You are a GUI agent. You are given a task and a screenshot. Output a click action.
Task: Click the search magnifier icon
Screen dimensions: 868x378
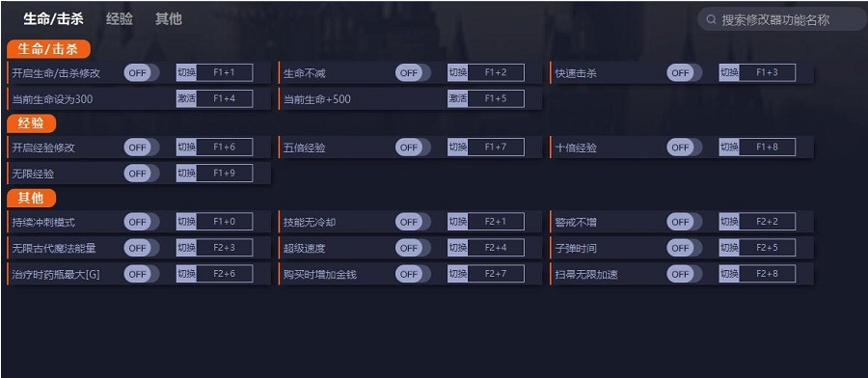711,20
